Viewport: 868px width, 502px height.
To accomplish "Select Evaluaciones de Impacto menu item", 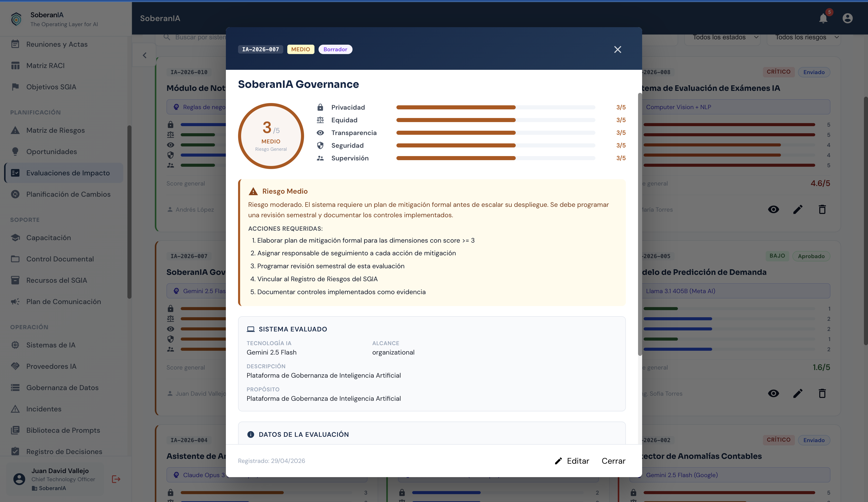I will click(64, 173).
